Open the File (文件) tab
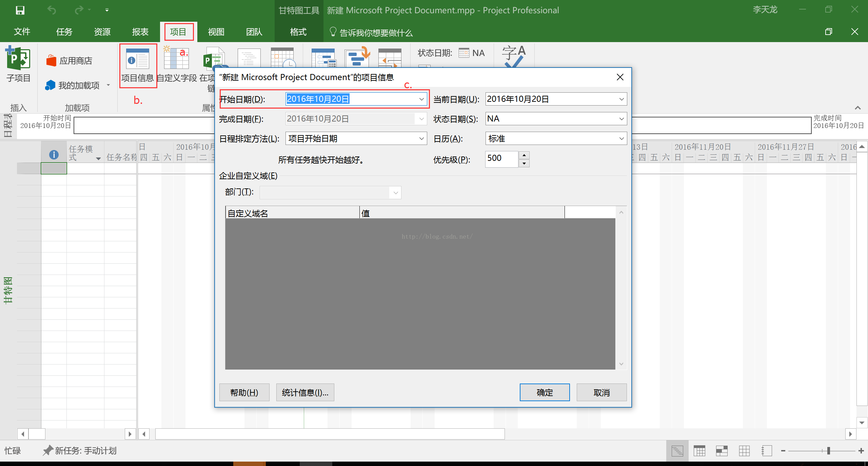Screen dimensions: 868x466 [x=22, y=32]
